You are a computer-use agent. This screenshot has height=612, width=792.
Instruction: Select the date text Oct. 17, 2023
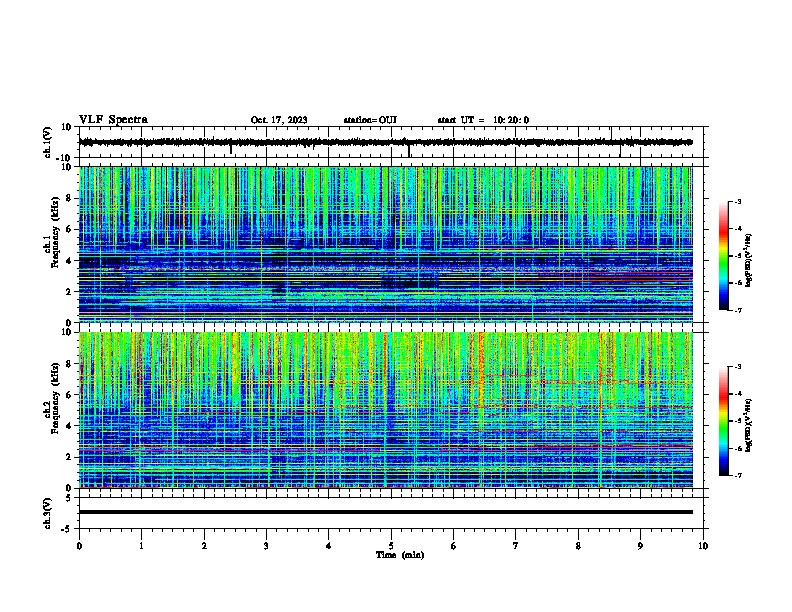pos(279,120)
